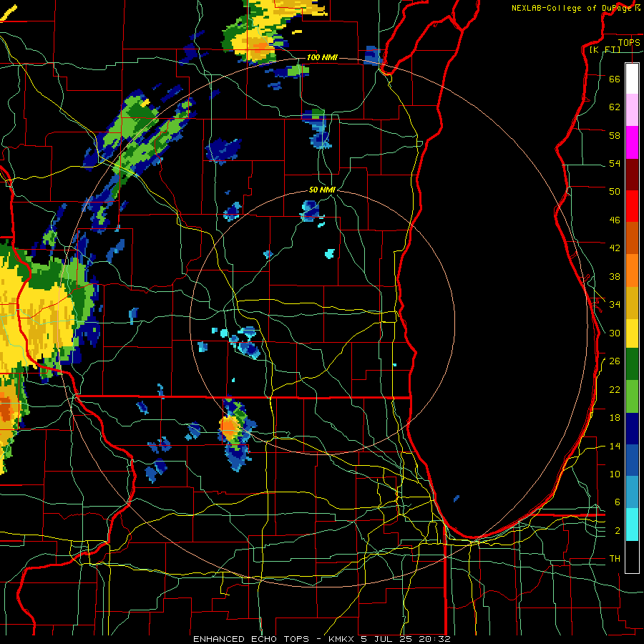Click the cyan legend swatch
Image resolution: width=644 pixels, height=644 pixels.
(632, 525)
